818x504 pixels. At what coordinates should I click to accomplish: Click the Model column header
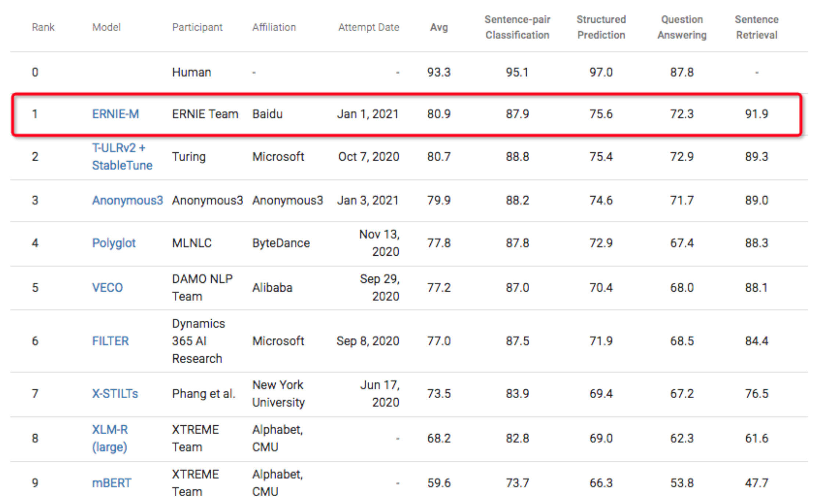click(106, 27)
